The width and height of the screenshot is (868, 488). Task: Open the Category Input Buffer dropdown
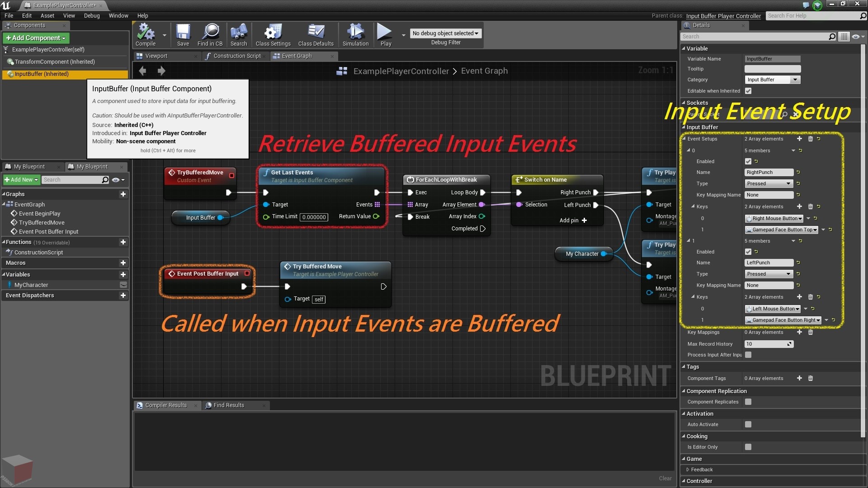click(x=773, y=80)
